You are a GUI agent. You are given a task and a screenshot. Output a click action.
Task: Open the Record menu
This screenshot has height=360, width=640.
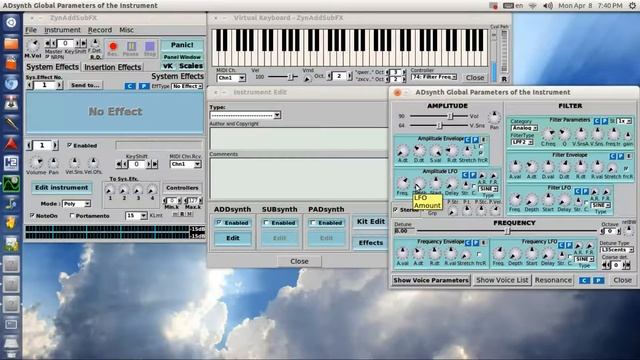click(100, 30)
